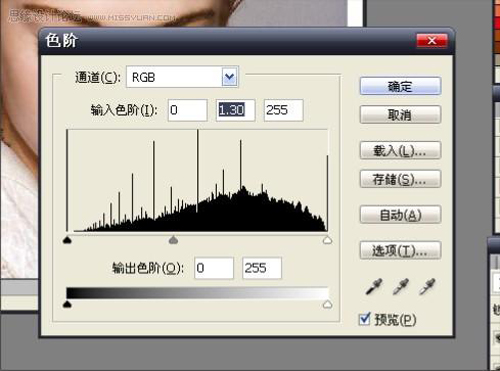Click the input highlight field showing 255
500x371 pixels.
284,110
